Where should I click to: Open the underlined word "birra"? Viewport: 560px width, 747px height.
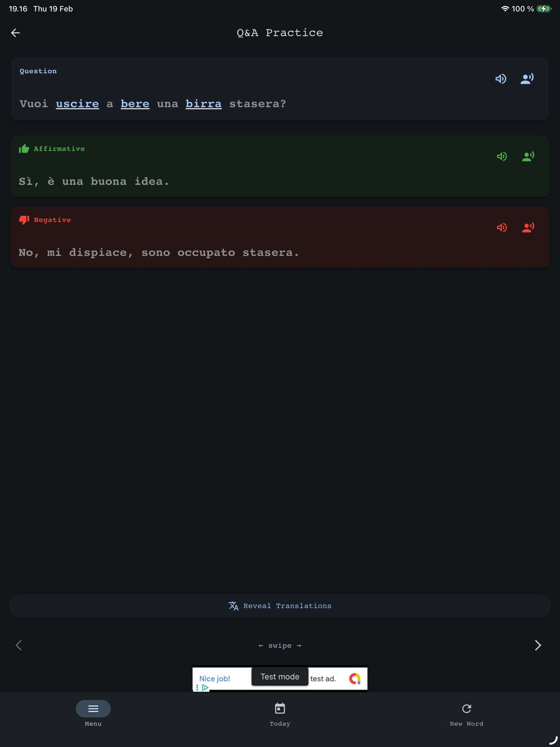point(203,104)
